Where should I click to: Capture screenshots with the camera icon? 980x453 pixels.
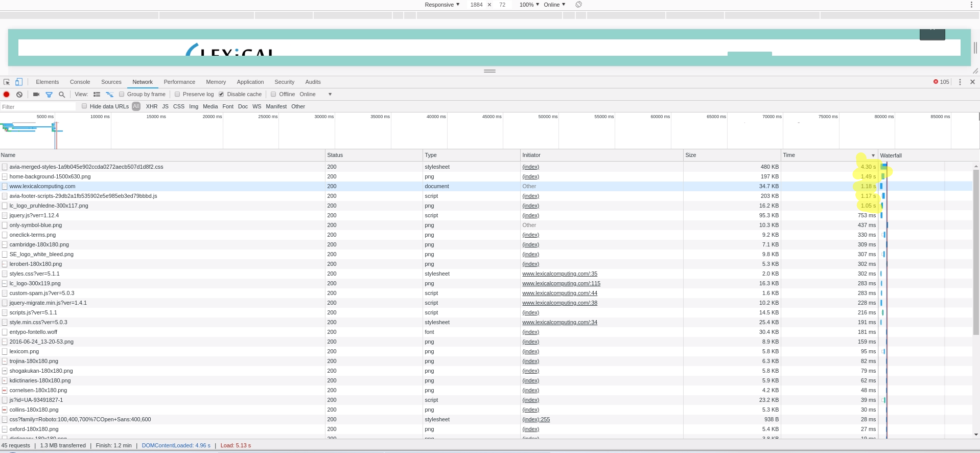[36, 94]
